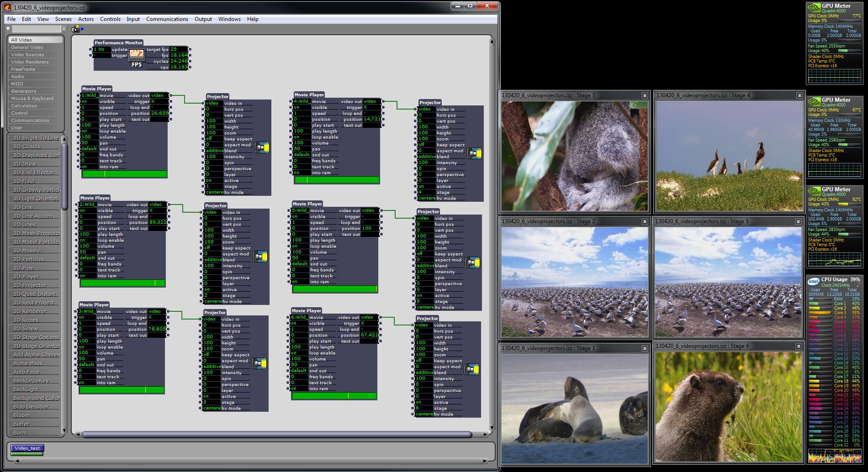Screen dimensions: 868x472
Task: Open hv mode 'centered' option in Stage 6 Projector
Action: pyautogui.click(x=423, y=414)
